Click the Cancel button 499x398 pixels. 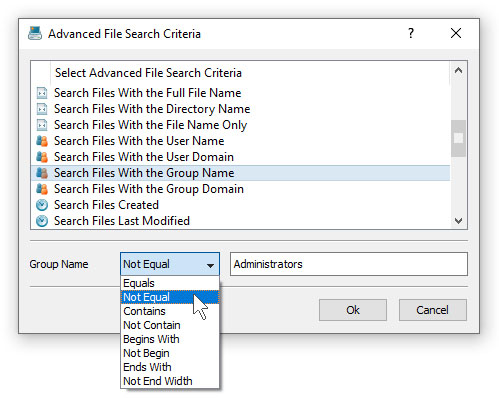point(432,310)
